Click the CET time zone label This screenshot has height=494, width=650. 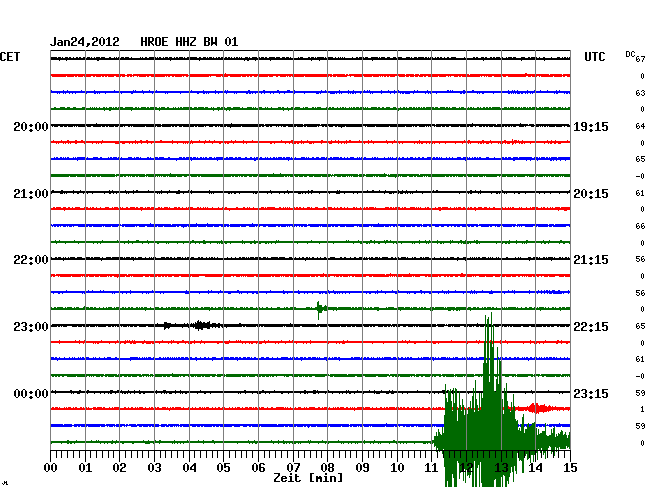pyautogui.click(x=10, y=57)
